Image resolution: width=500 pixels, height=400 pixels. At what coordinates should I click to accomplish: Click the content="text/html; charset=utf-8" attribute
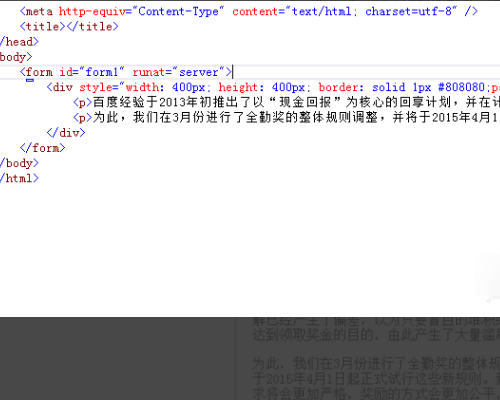point(345,11)
